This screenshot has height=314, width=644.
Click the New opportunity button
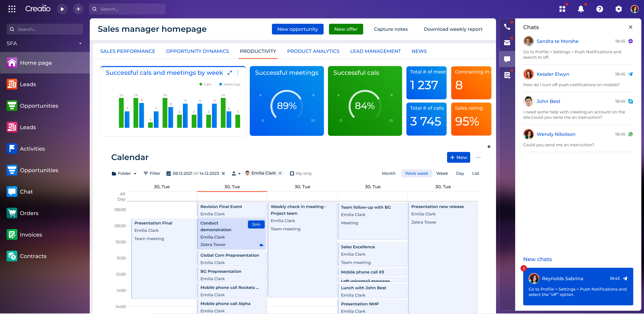298,29
